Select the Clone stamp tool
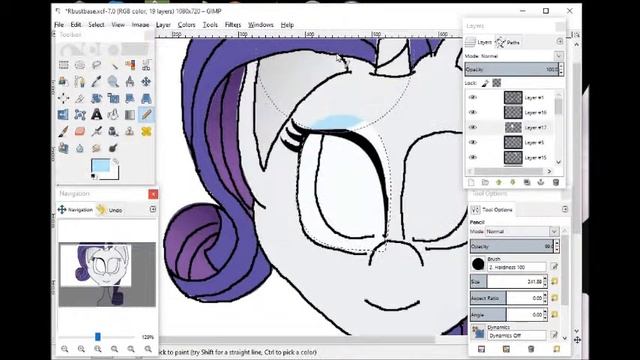The width and height of the screenshot is (640, 360). [x=130, y=131]
